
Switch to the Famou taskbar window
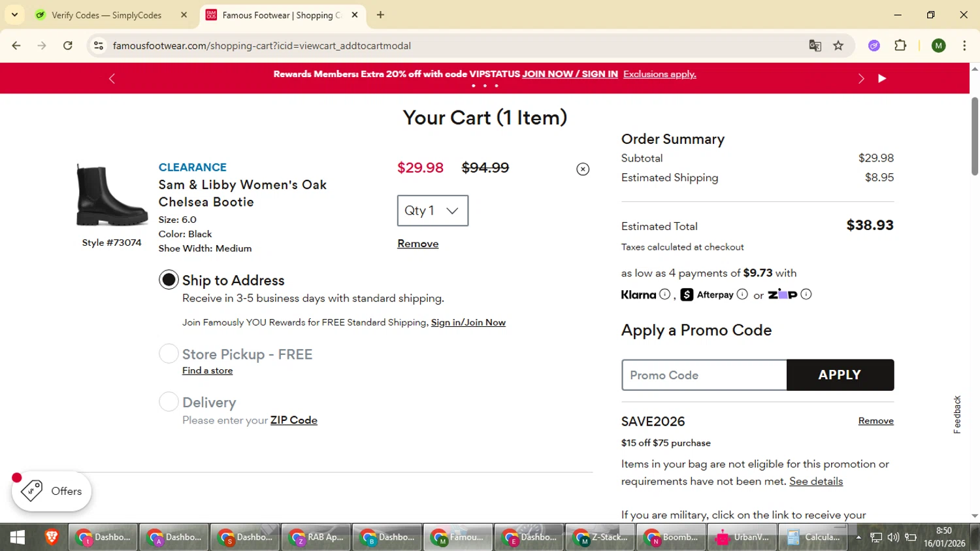pyautogui.click(x=458, y=537)
